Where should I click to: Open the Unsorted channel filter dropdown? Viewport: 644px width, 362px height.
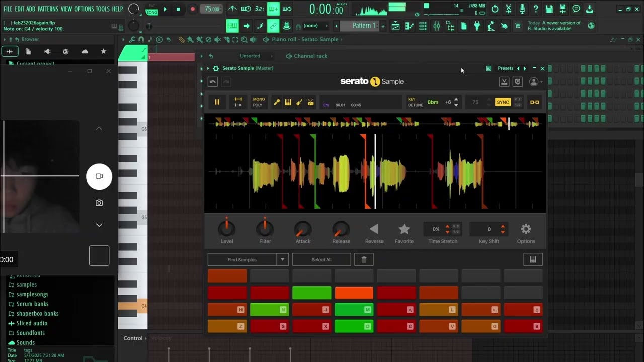point(257,56)
